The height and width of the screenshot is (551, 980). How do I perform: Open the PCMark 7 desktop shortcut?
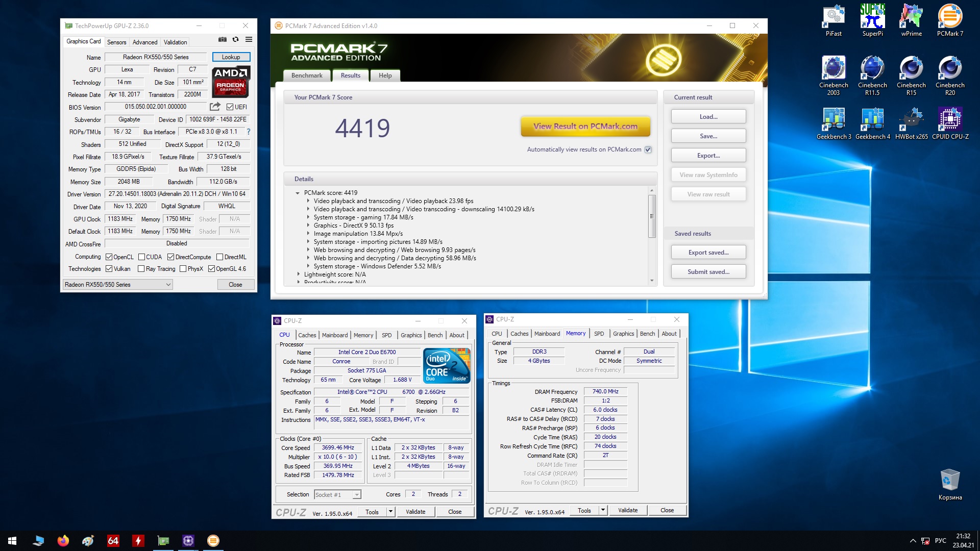(950, 20)
